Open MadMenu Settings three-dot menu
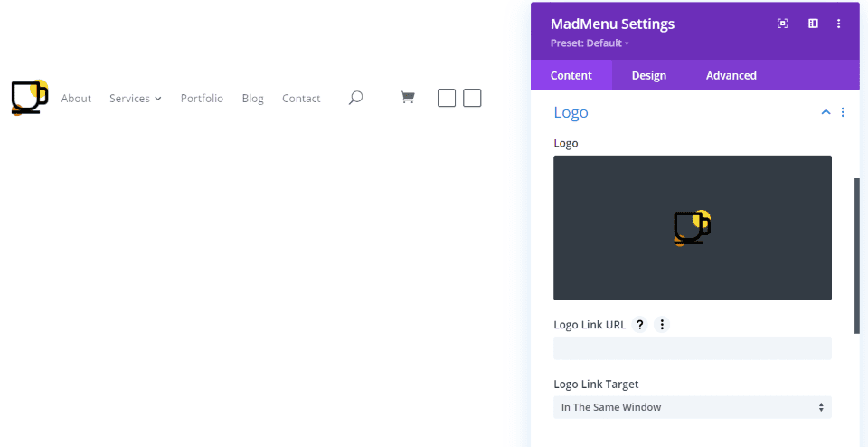 click(x=839, y=24)
